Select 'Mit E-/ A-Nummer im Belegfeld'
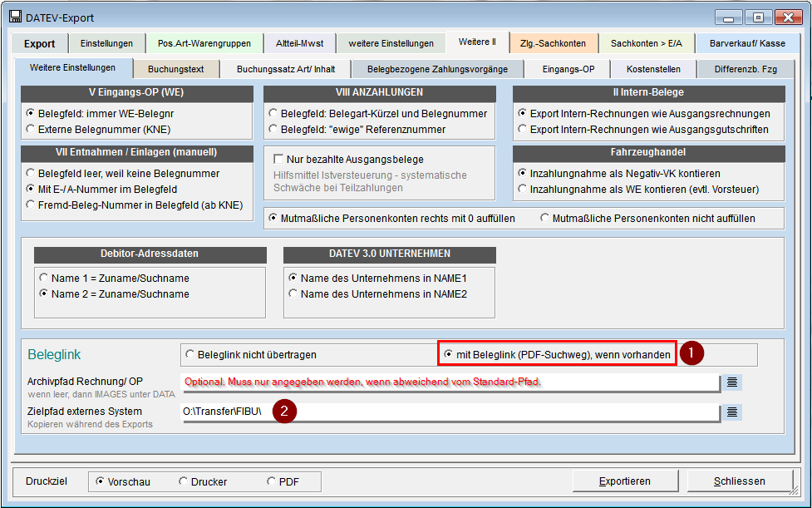The height and width of the screenshot is (508, 812). [102, 190]
